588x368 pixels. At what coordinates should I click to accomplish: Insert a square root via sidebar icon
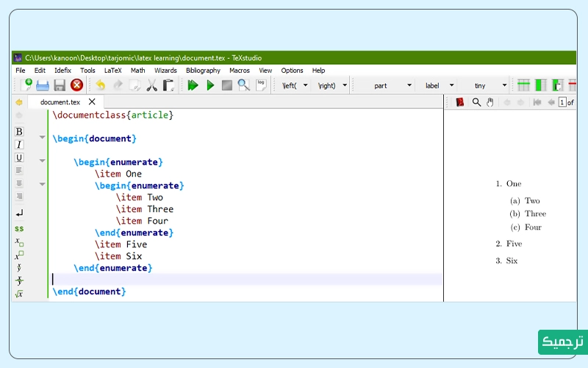coord(19,294)
